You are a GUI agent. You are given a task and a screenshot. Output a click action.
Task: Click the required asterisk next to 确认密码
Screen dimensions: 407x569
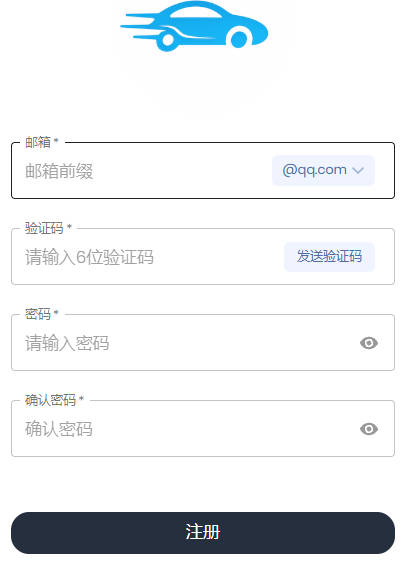click(81, 398)
